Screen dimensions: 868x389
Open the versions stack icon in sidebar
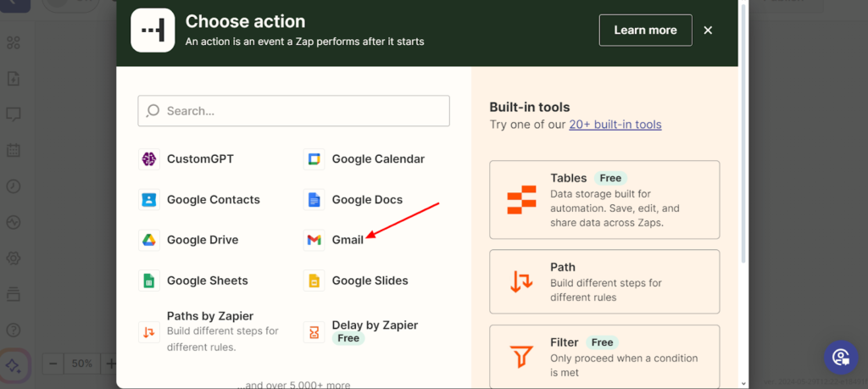click(14, 294)
